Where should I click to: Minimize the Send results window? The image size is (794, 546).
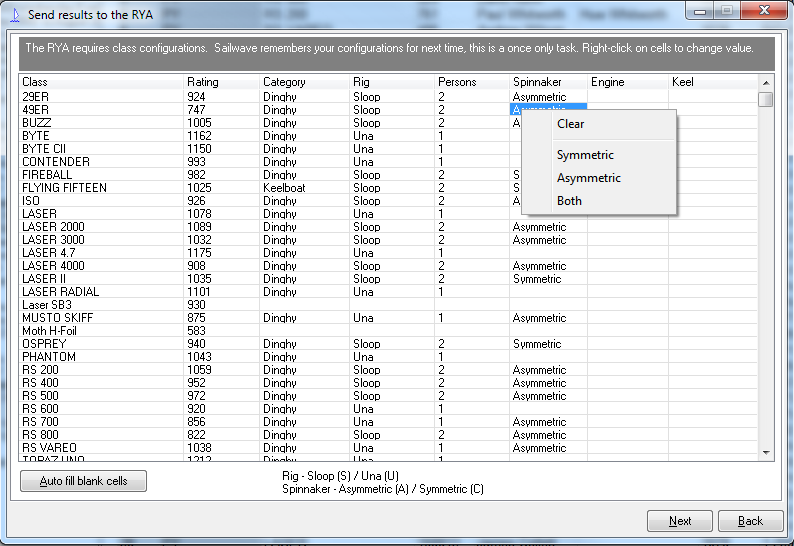(x=700, y=11)
